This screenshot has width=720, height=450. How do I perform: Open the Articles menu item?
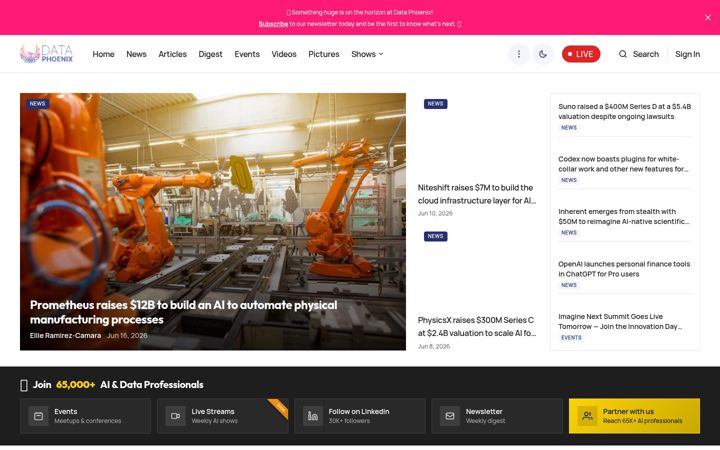(x=173, y=54)
